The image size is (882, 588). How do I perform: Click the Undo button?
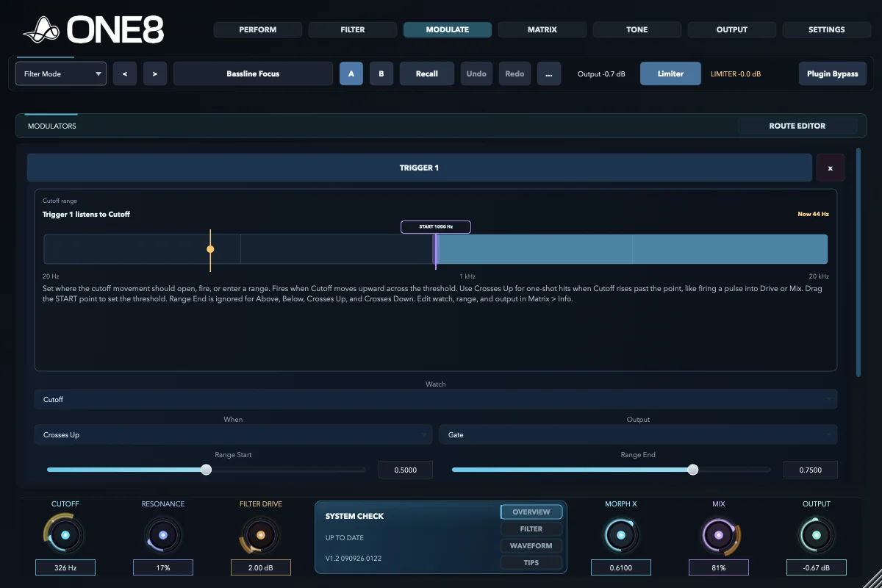point(476,73)
